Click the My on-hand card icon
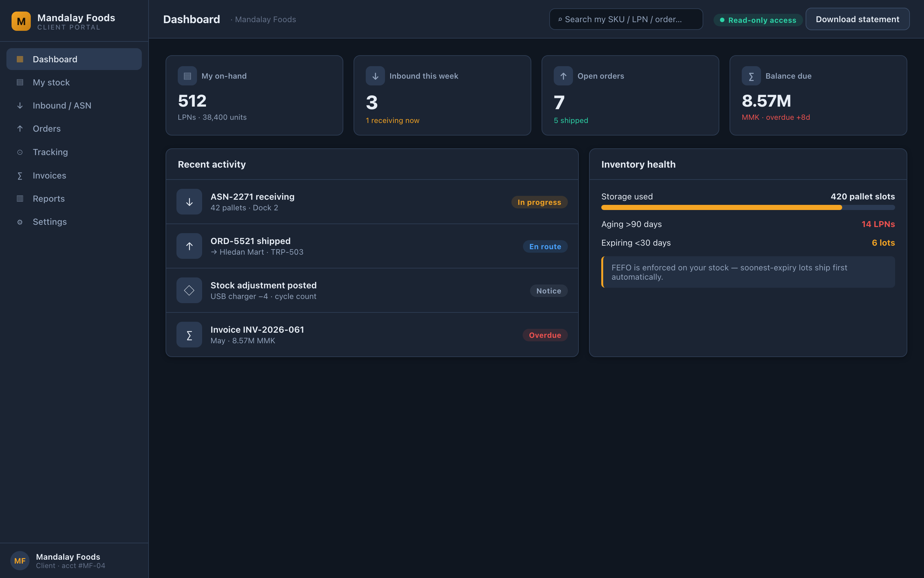Viewport: 924px width, 578px height. tap(187, 76)
